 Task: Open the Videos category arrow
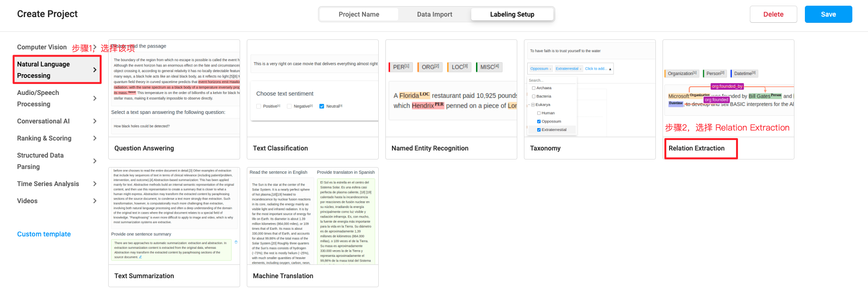pyautogui.click(x=95, y=201)
